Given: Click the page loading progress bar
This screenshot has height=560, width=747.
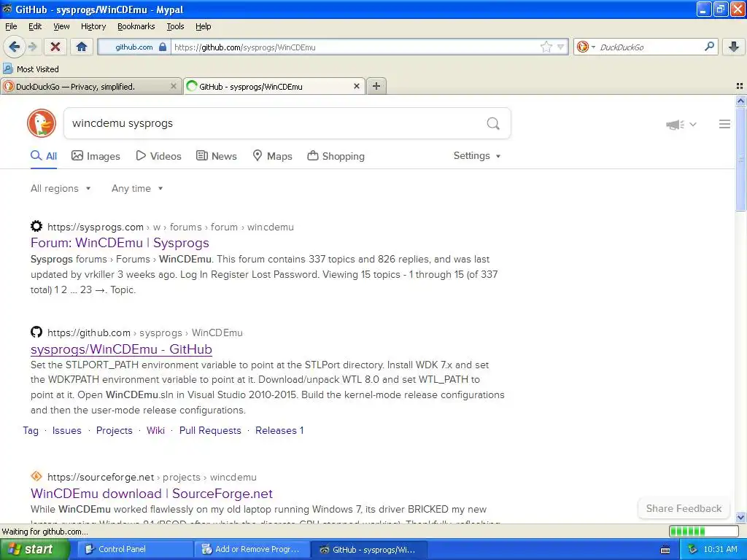Looking at the screenshot, I should tap(704, 531).
